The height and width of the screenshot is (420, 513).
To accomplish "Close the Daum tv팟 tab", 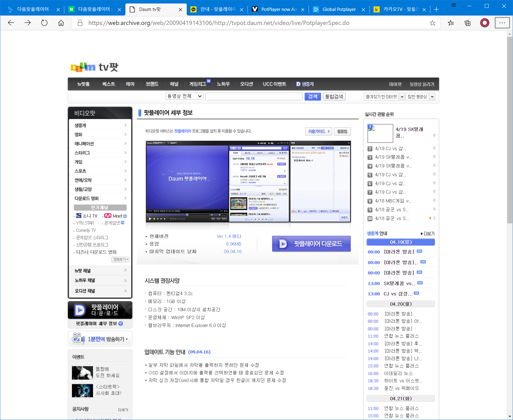I will 180,10.
